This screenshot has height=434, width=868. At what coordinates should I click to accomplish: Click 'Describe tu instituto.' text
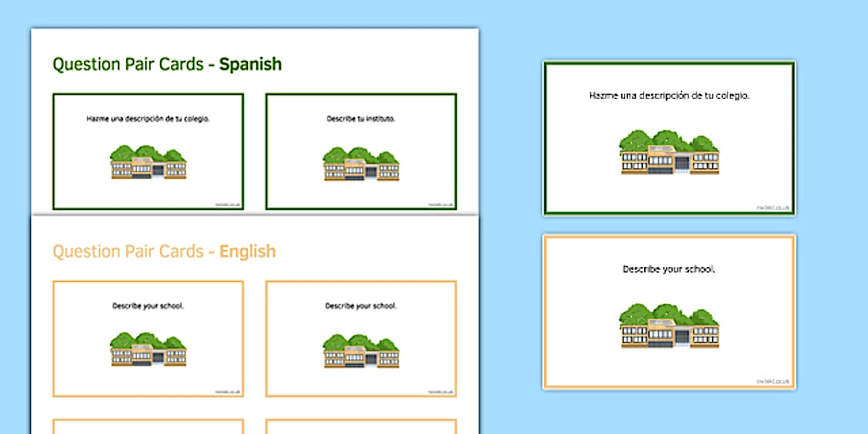click(361, 118)
